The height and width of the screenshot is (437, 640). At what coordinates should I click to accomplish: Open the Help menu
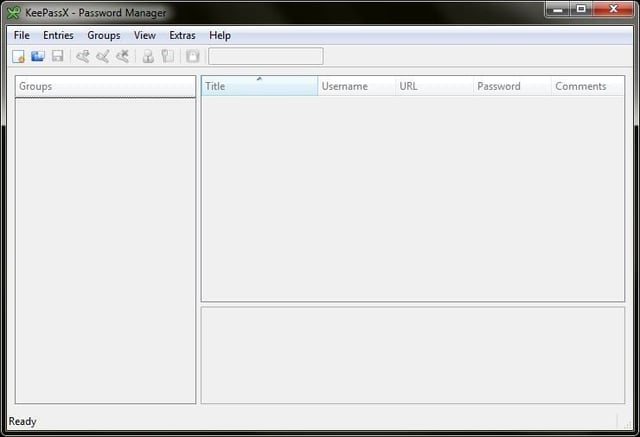(220, 35)
